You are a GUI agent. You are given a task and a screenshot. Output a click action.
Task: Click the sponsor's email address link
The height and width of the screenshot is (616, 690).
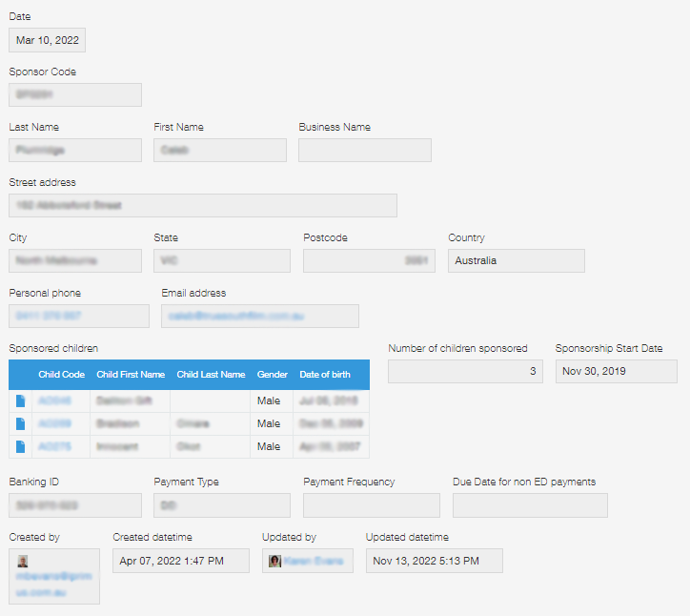(233, 316)
